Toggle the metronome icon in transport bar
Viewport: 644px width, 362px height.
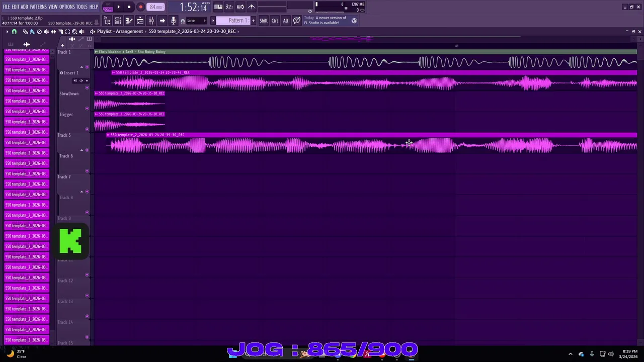252,7
